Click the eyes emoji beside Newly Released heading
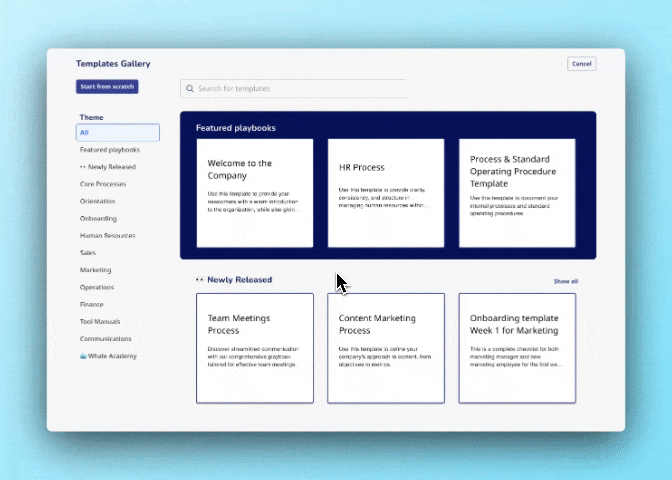 point(199,279)
